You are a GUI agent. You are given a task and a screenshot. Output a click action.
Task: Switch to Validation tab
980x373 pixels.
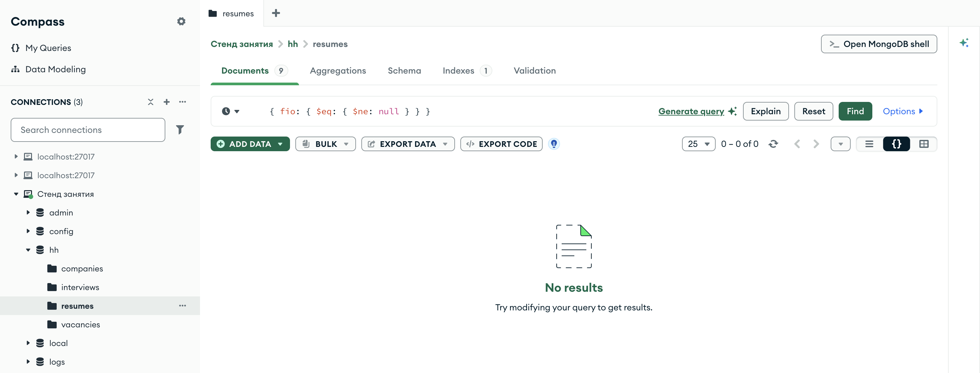click(535, 71)
